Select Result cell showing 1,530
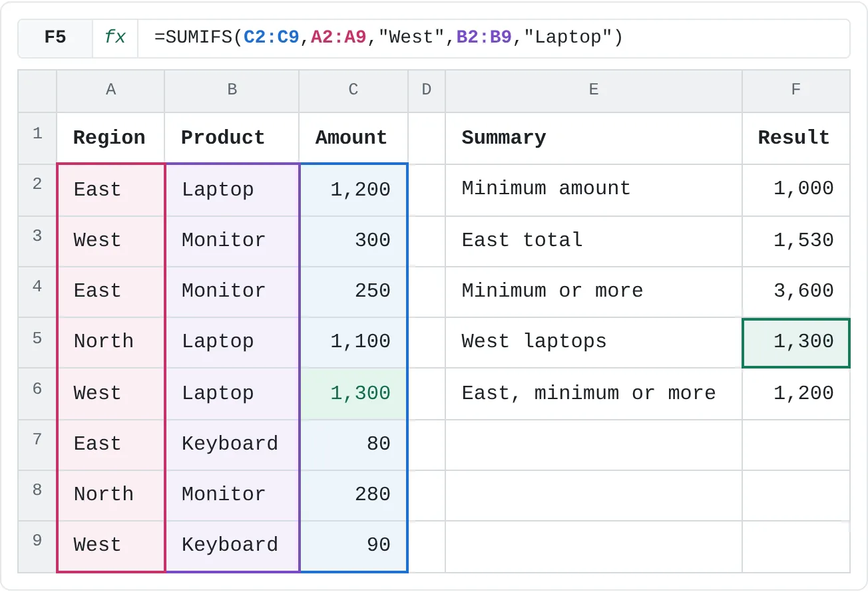 coord(796,241)
